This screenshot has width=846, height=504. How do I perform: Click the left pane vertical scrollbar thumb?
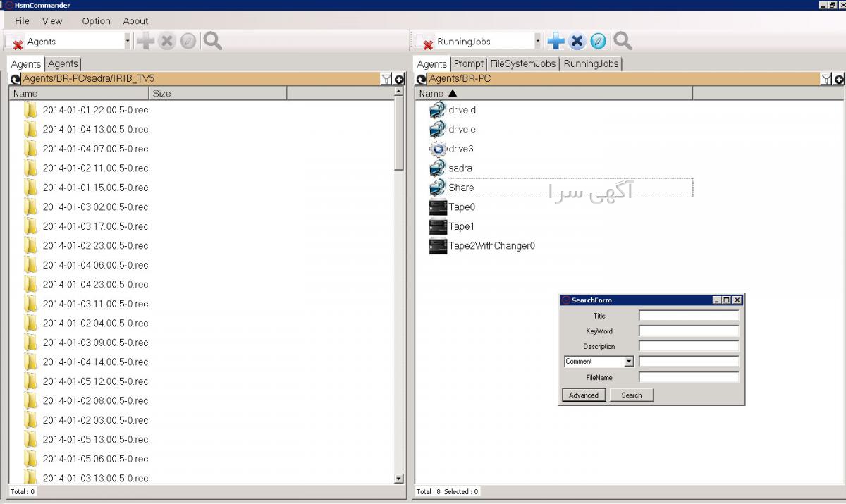coord(399,134)
